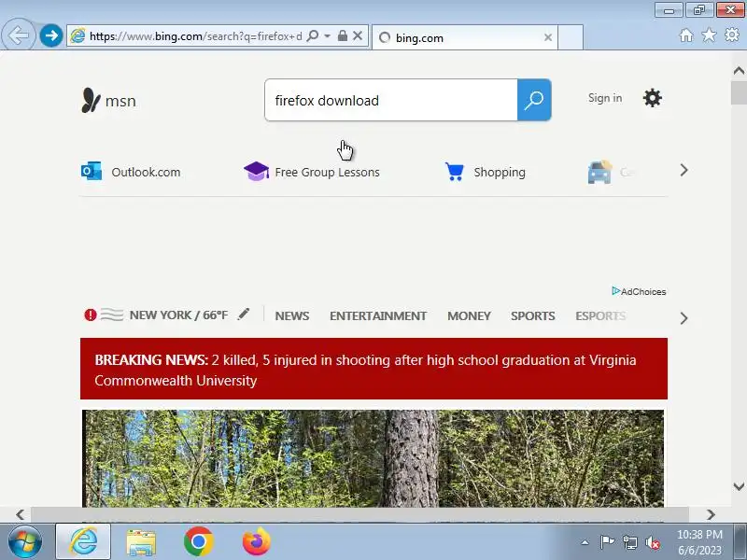Viewport: 747px width, 560px height.
Task: Click the blue search magnifier button
Action: coord(534,100)
